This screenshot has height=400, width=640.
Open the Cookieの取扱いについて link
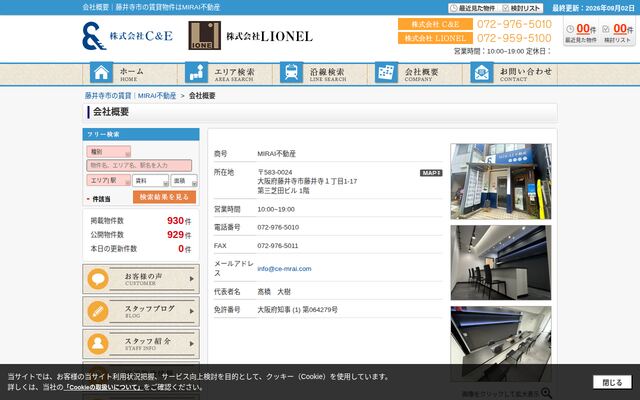pyautogui.click(x=103, y=387)
